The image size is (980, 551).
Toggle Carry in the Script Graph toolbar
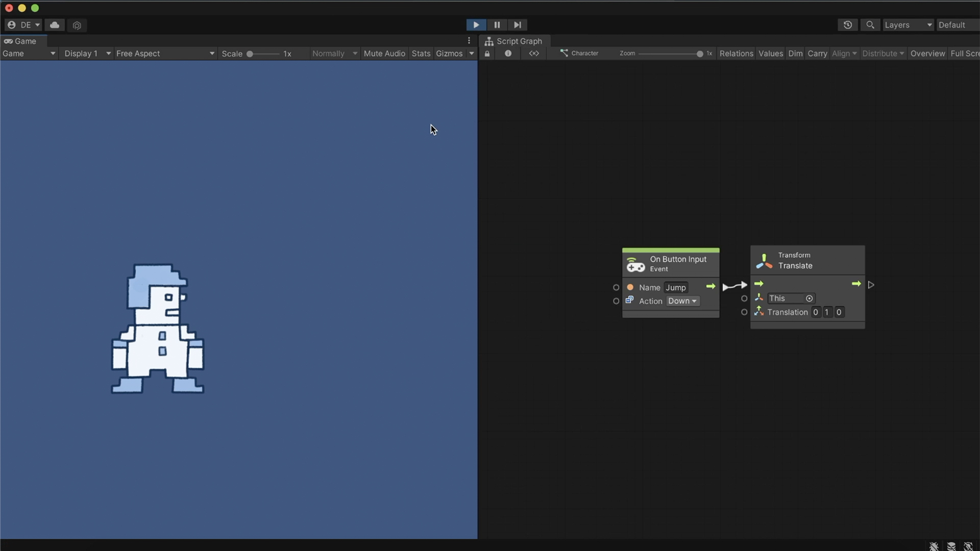click(817, 53)
